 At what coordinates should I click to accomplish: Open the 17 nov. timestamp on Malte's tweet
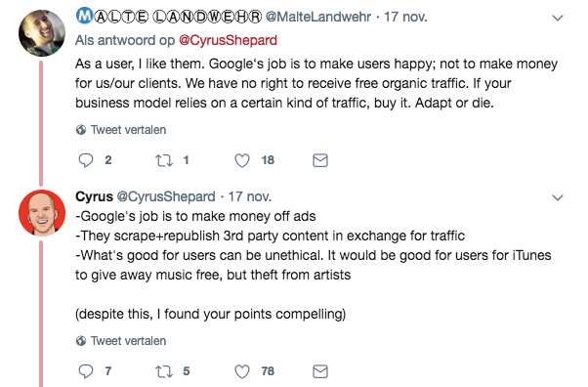click(x=405, y=17)
